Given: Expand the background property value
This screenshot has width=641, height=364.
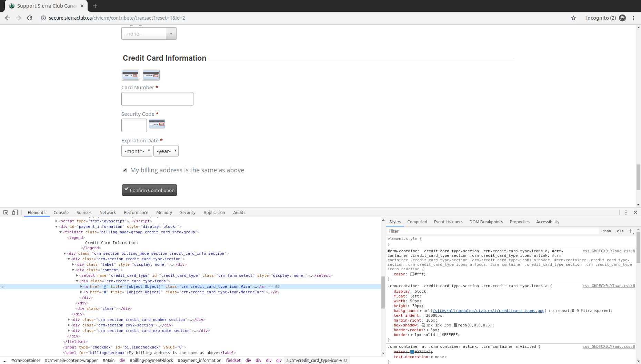Looking at the screenshot, I should [x=421, y=311].
